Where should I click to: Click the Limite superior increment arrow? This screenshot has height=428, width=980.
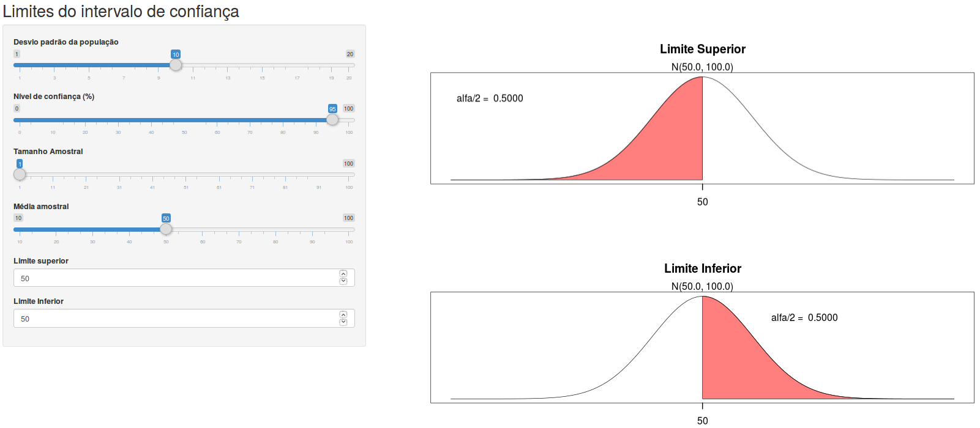(343, 274)
